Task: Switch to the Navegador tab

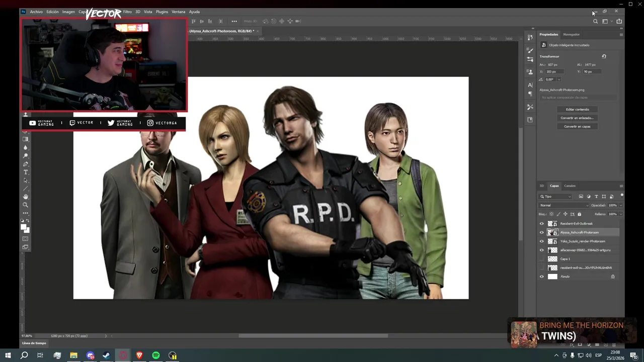Action: (571, 34)
